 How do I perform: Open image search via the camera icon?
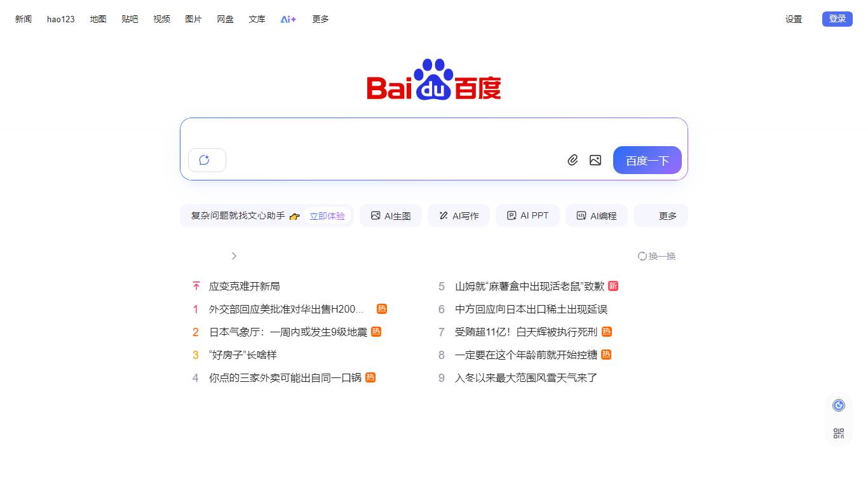coord(595,160)
